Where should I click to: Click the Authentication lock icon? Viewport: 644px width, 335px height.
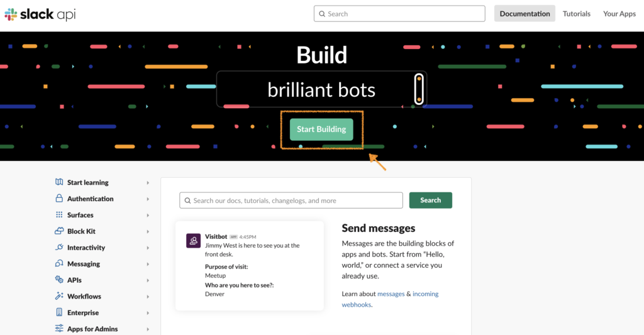tap(59, 198)
